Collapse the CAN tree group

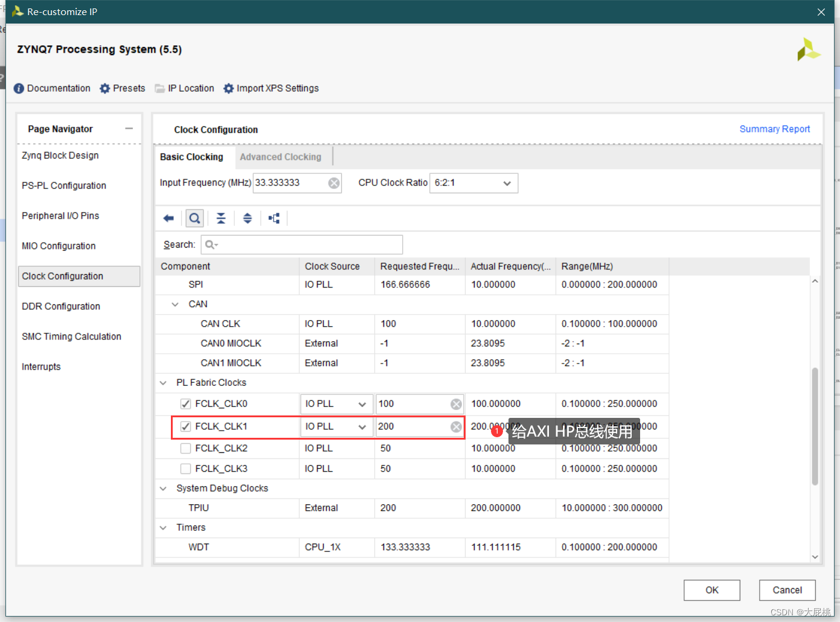tap(175, 304)
